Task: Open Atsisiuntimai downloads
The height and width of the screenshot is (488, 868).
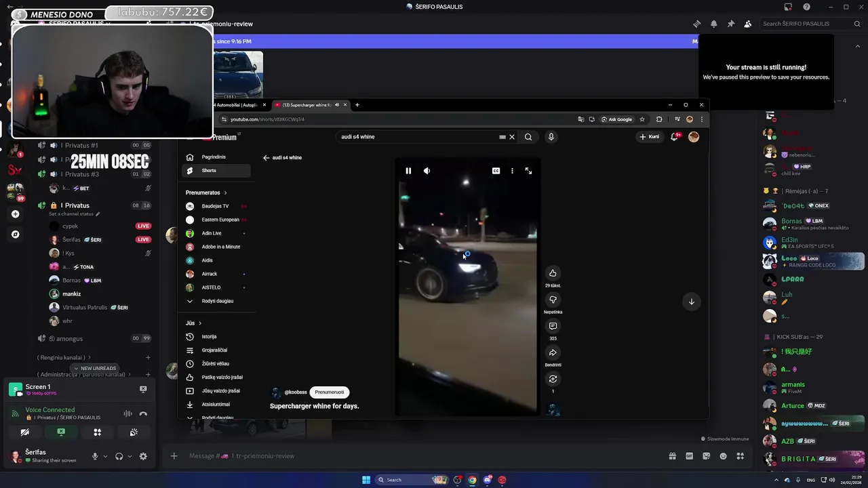Action: [216, 404]
